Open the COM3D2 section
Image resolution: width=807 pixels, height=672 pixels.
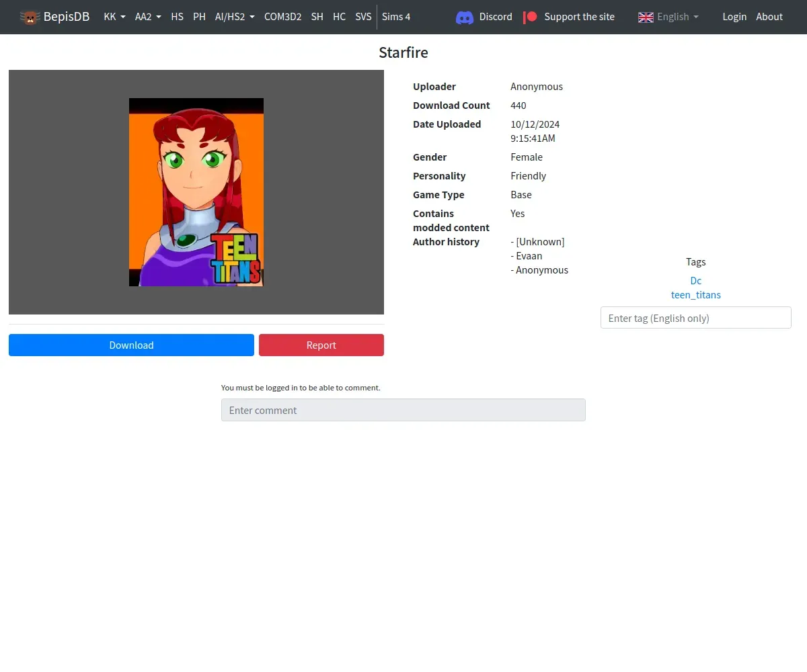click(282, 17)
